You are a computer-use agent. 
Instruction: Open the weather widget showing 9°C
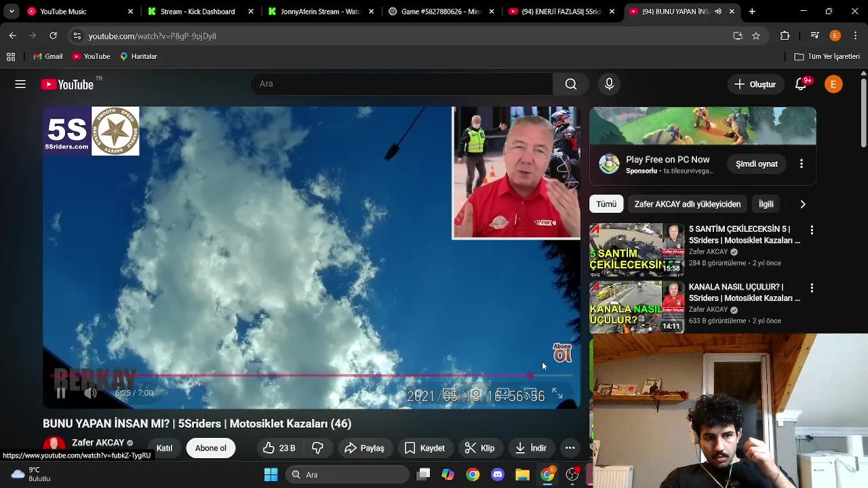click(x=31, y=474)
